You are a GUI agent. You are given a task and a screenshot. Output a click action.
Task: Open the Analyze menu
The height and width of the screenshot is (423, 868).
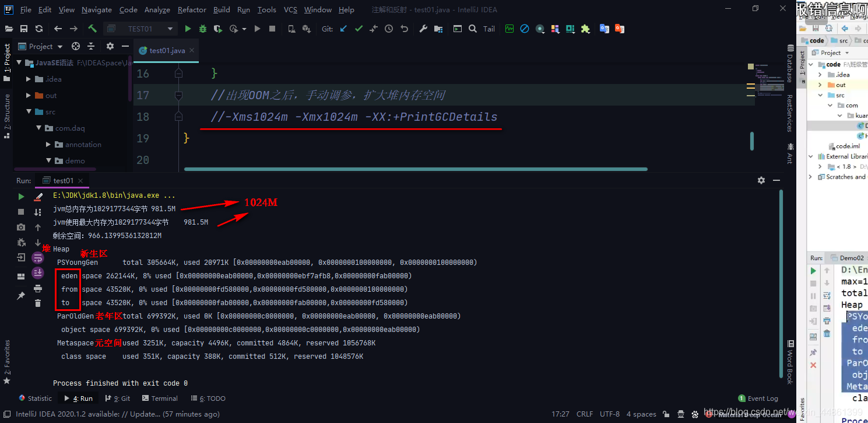pos(157,10)
